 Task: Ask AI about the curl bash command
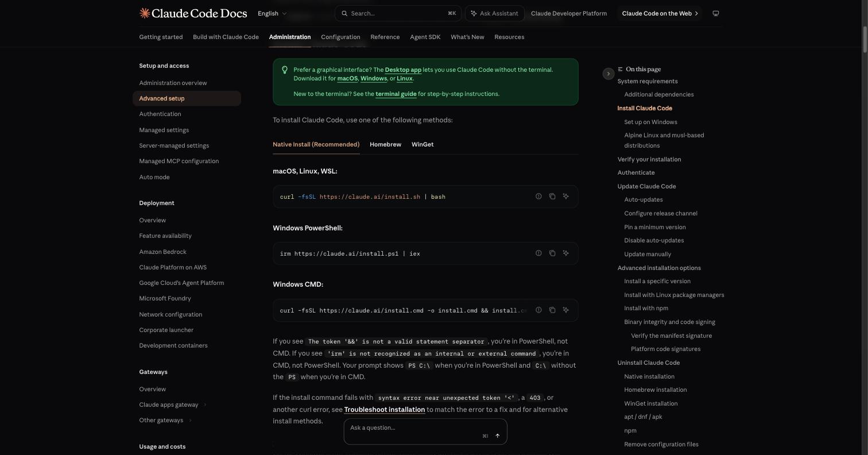(x=566, y=196)
